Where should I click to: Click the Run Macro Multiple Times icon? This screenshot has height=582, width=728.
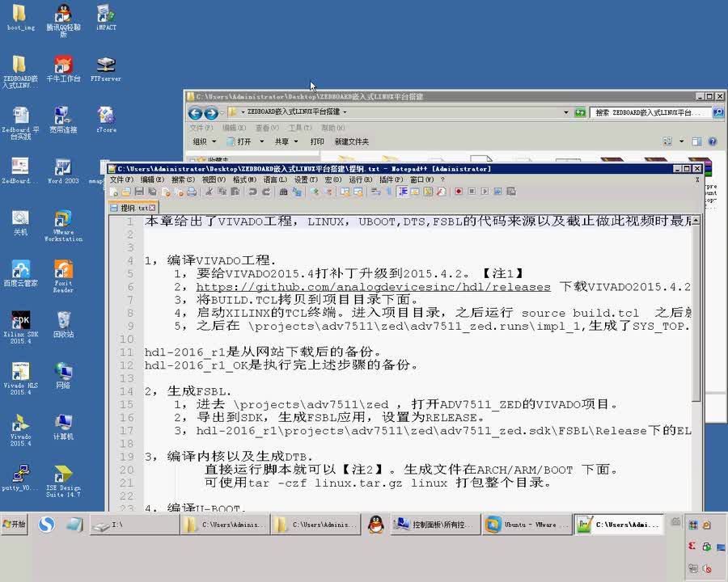pos(497,192)
